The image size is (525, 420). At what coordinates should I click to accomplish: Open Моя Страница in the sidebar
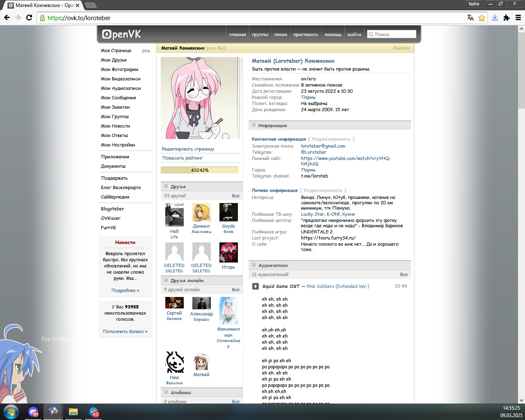[x=116, y=50]
